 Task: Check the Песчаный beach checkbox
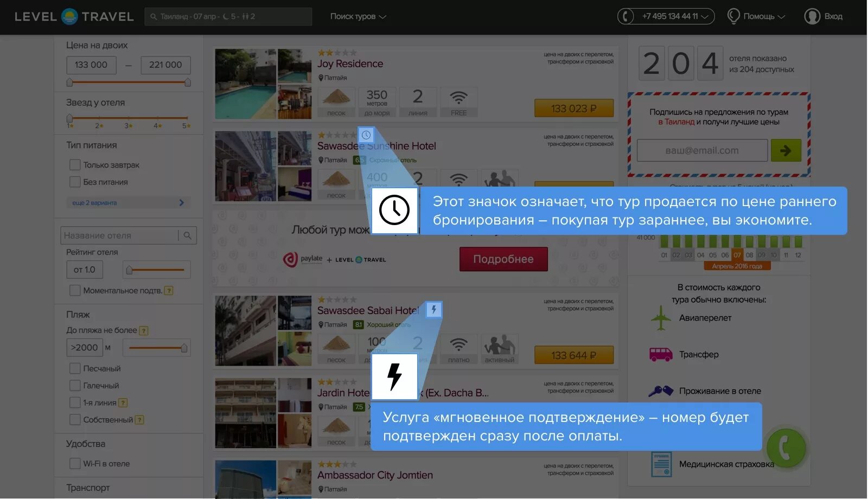(x=75, y=368)
